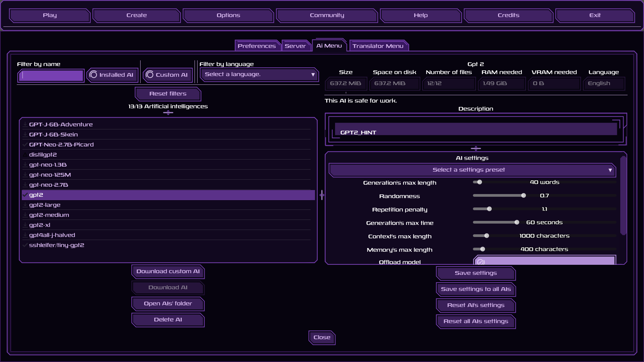The height and width of the screenshot is (362, 644).
Task: Open the Community menu
Action: pos(327,15)
